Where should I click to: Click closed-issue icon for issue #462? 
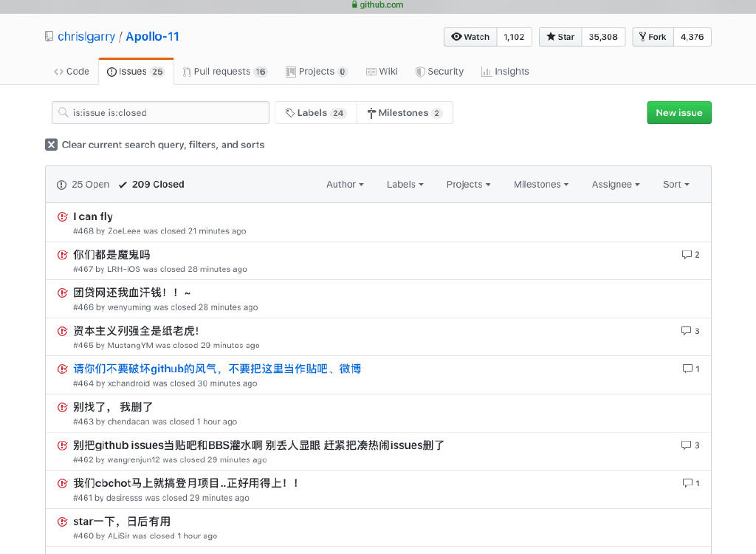[x=62, y=445]
